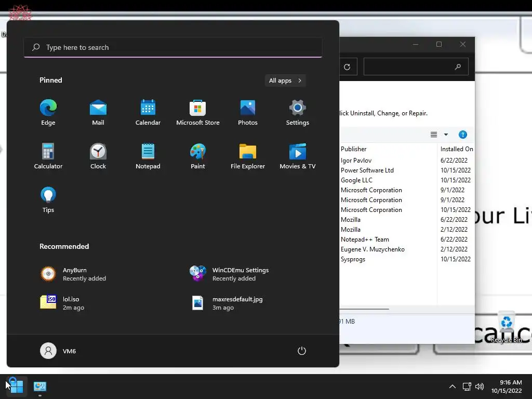Select the Google LLC row
The image size is (532, 399).
tap(407, 180)
